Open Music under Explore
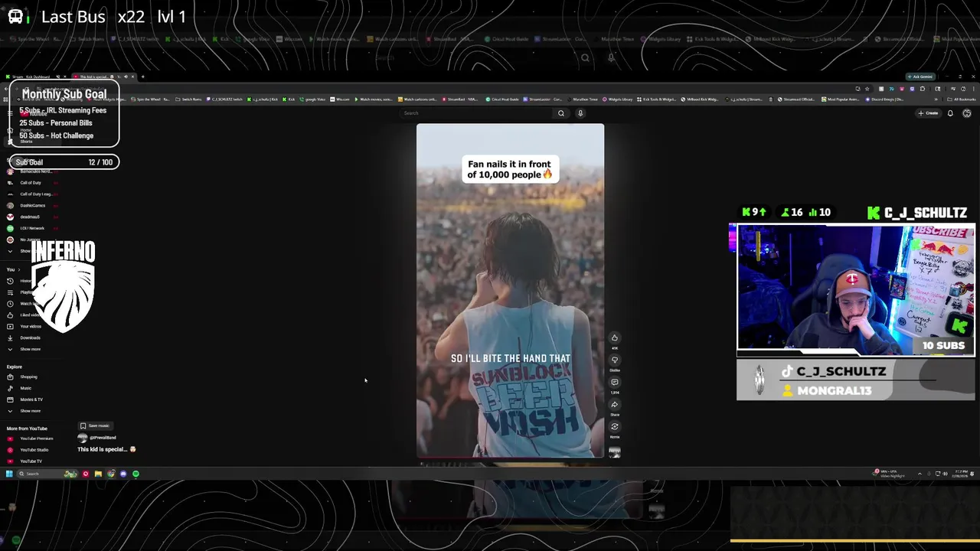 pos(25,389)
